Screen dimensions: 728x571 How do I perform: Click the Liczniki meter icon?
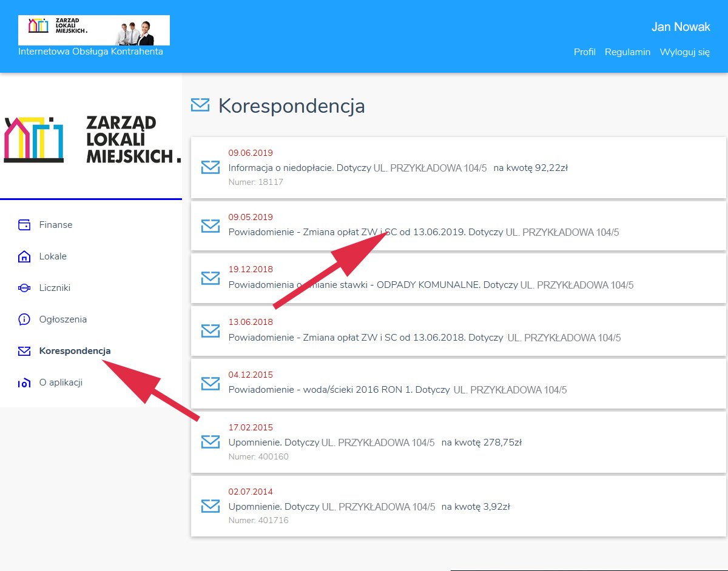(24, 288)
